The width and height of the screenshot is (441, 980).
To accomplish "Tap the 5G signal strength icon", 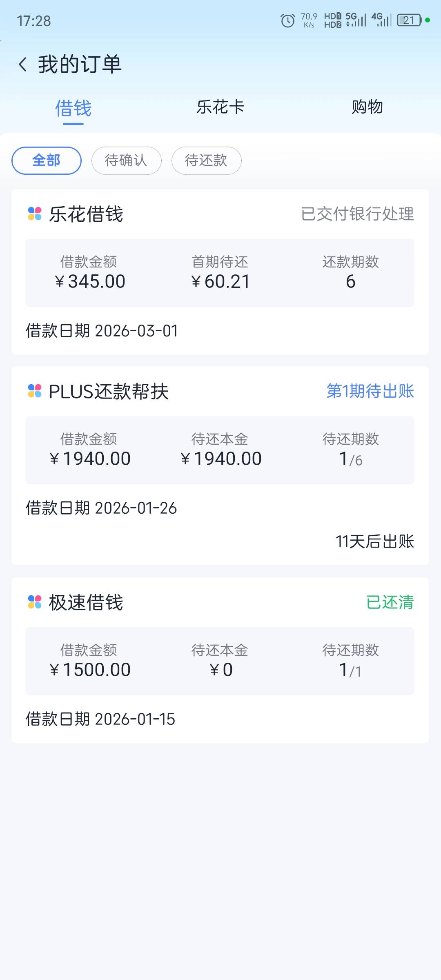I will click(x=356, y=20).
